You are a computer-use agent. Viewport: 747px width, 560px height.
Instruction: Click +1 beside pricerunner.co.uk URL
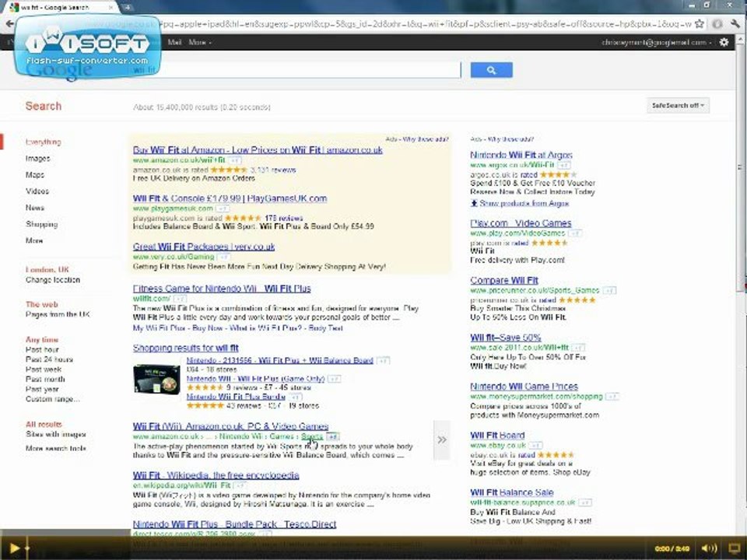[609, 290]
